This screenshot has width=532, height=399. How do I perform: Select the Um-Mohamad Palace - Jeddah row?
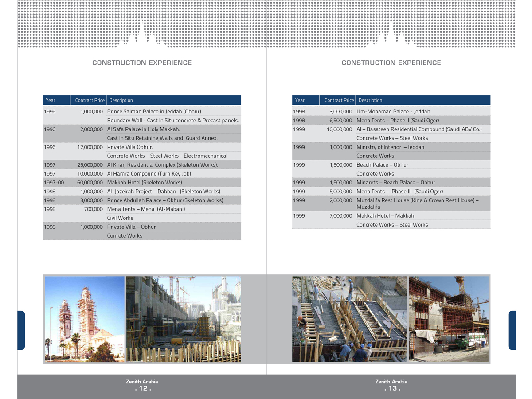393,112
